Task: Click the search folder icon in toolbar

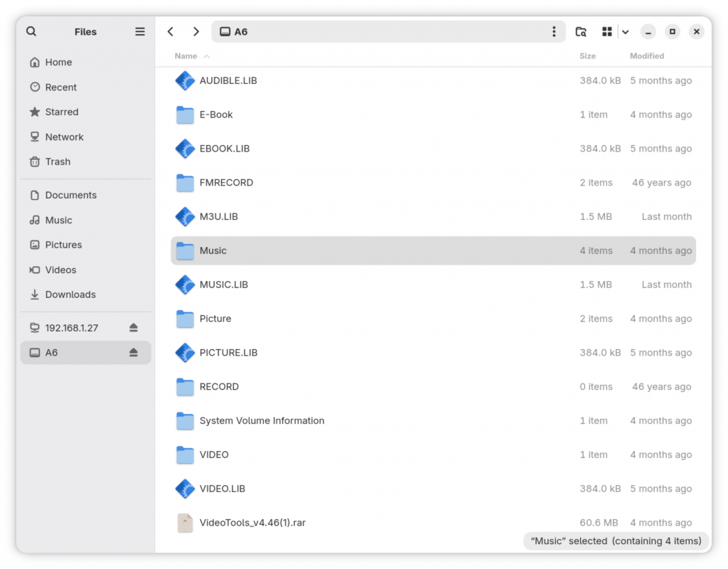Action: click(x=581, y=31)
